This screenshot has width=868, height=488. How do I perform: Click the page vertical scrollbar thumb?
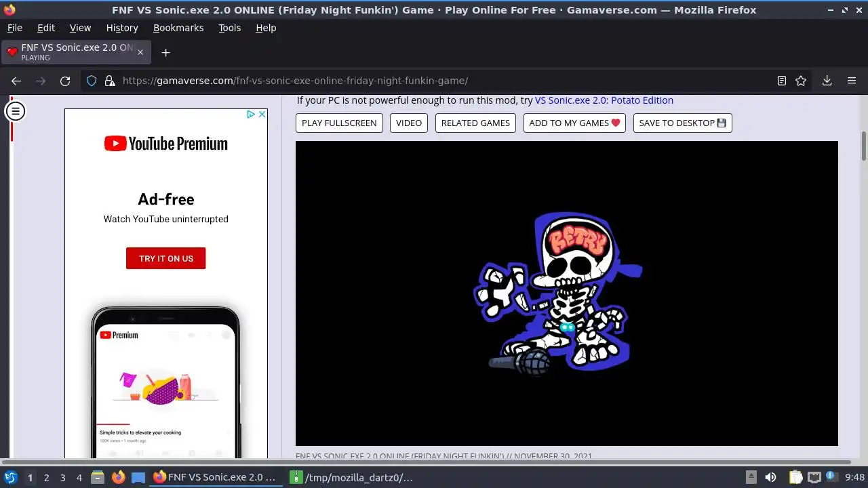point(864,146)
